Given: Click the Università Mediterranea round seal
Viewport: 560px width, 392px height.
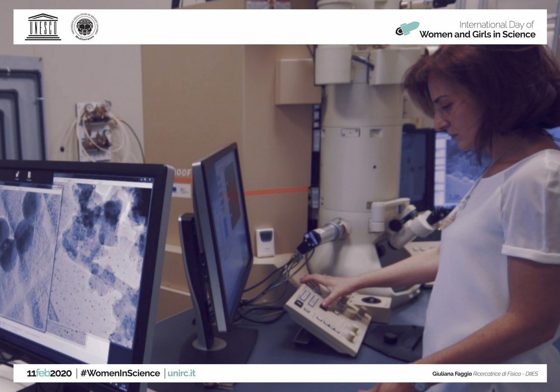Looking at the screenshot, I should (x=85, y=27).
